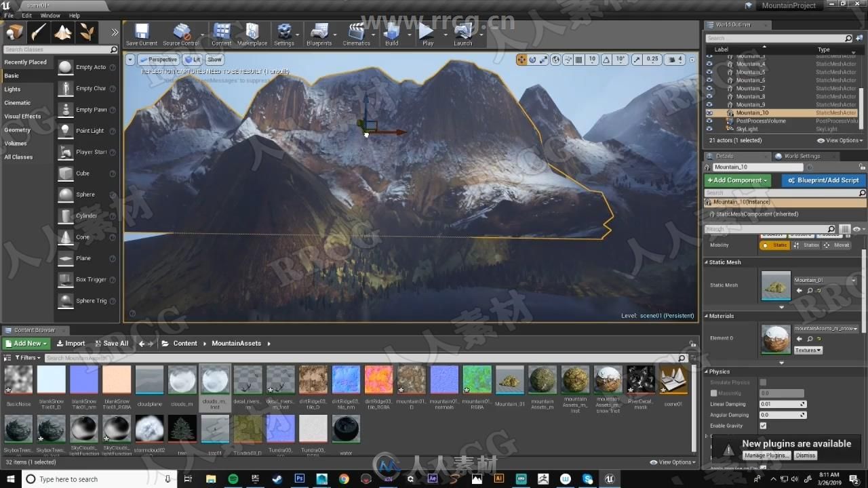This screenshot has width=868, height=488.
Task: Toggle grid snapping in the viewport
Action: point(578,60)
